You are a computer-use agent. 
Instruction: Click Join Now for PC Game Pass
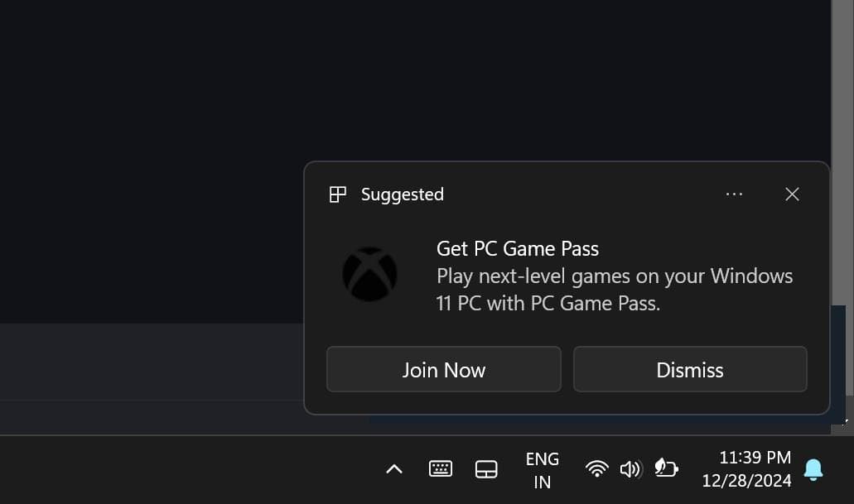tap(443, 369)
